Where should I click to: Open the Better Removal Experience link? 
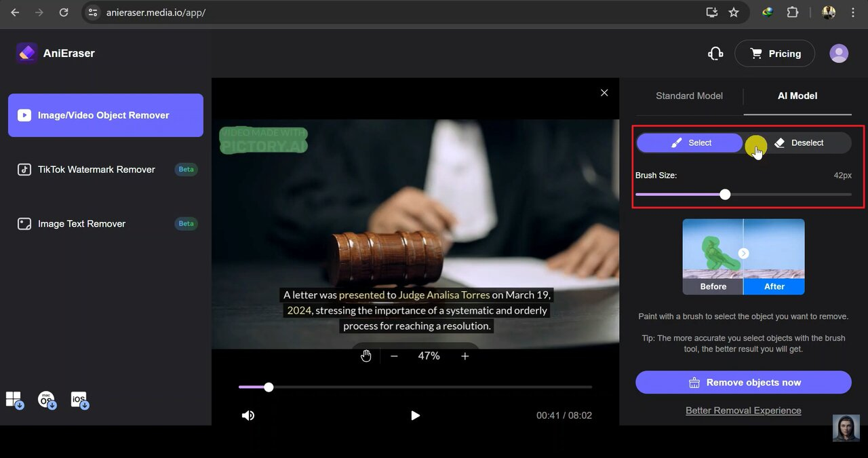[743, 411]
